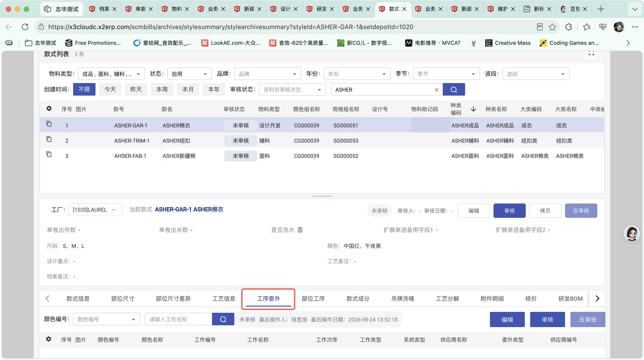Open a new browser tab
This screenshot has width=644, height=360.
[x=601, y=9]
